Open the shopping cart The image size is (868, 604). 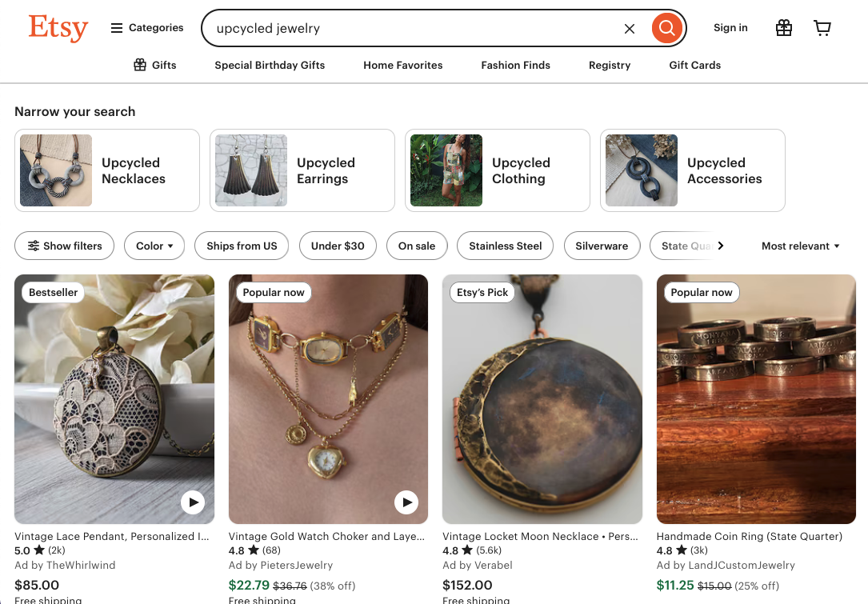click(x=822, y=28)
